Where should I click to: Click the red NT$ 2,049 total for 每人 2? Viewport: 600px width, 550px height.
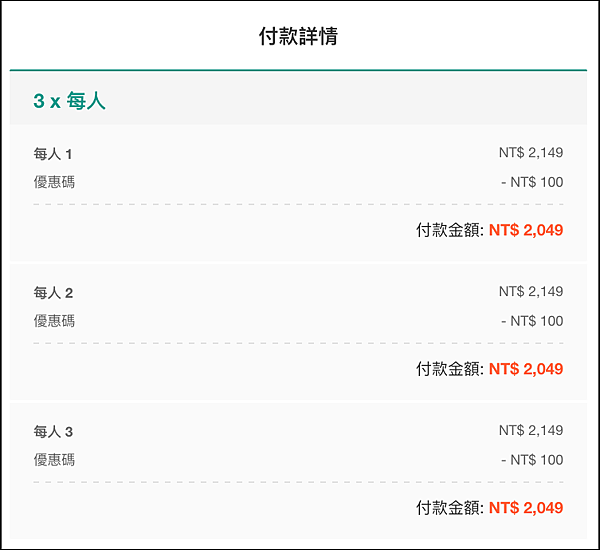point(526,369)
